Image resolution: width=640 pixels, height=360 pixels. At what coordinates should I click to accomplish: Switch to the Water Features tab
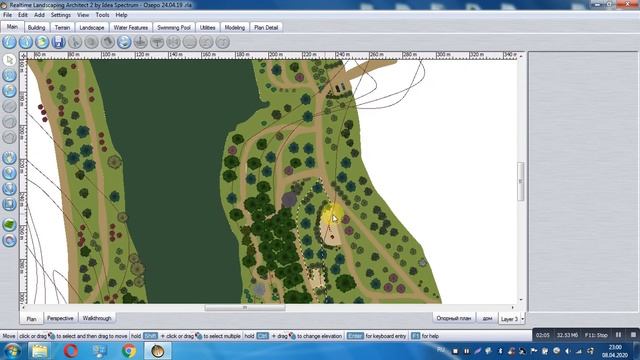pos(131,27)
